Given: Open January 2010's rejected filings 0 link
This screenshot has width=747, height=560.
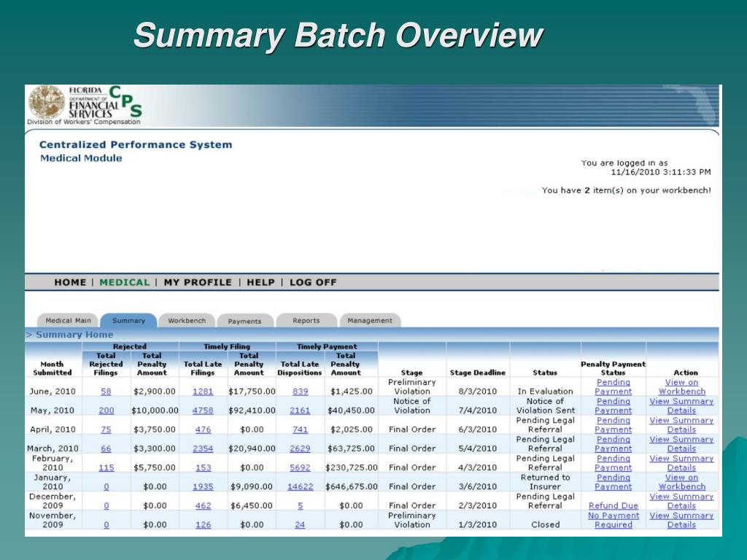Looking at the screenshot, I should (x=107, y=486).
